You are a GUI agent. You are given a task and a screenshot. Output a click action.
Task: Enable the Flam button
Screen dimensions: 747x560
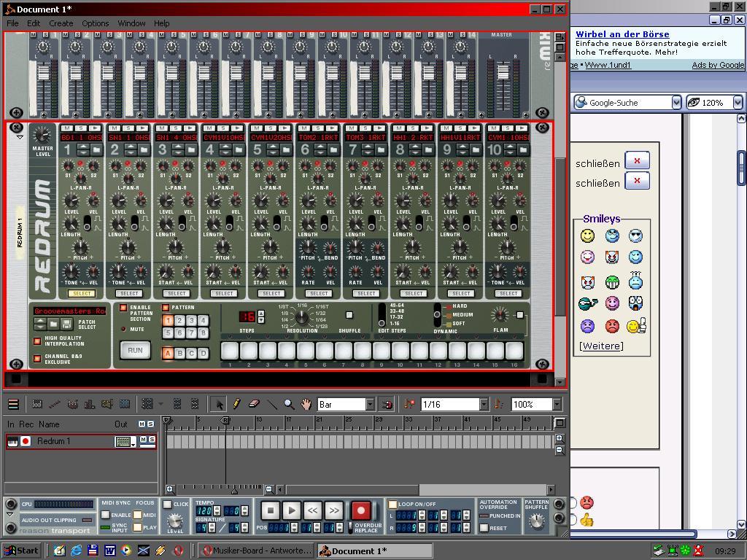(x=519, y=315)
